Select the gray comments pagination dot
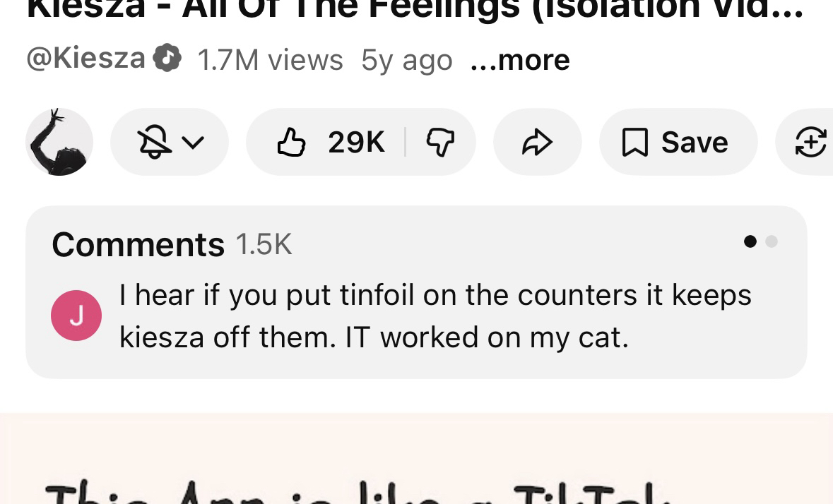The width and height of the screenshot is (833, 504). pos(772,241)
